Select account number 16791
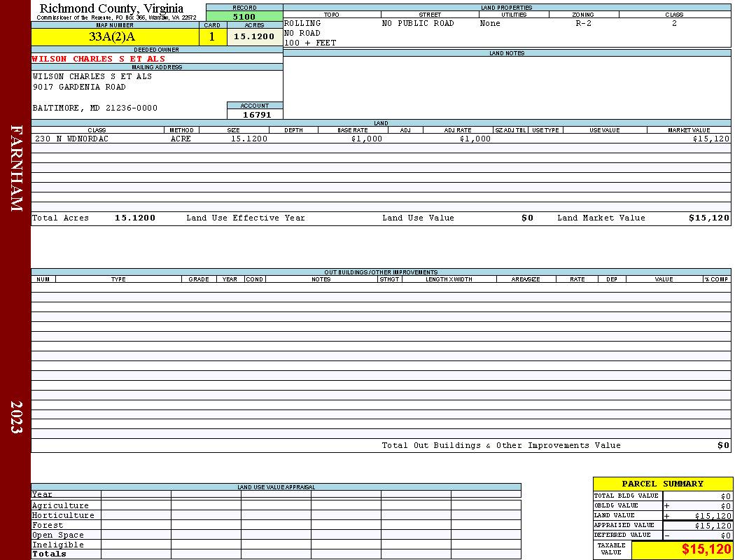This screenshot has height=560, width=735. [256, 114]
